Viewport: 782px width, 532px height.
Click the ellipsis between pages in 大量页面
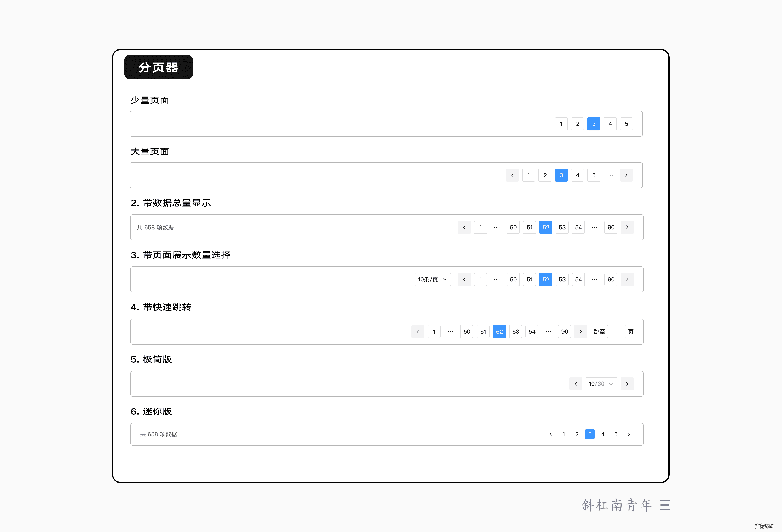click(610, 175)
